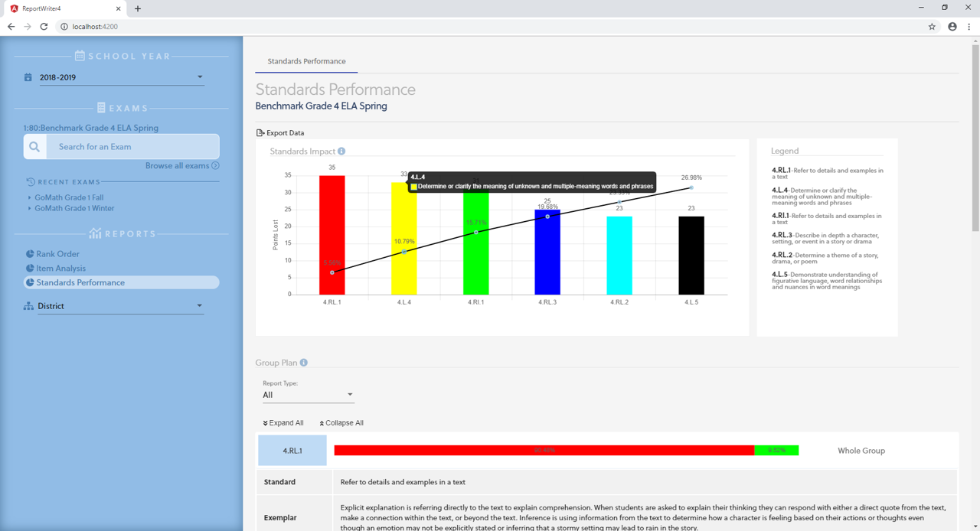
Task: Click the pie chart icon beside Rank Order
Action: coord(30,254)
